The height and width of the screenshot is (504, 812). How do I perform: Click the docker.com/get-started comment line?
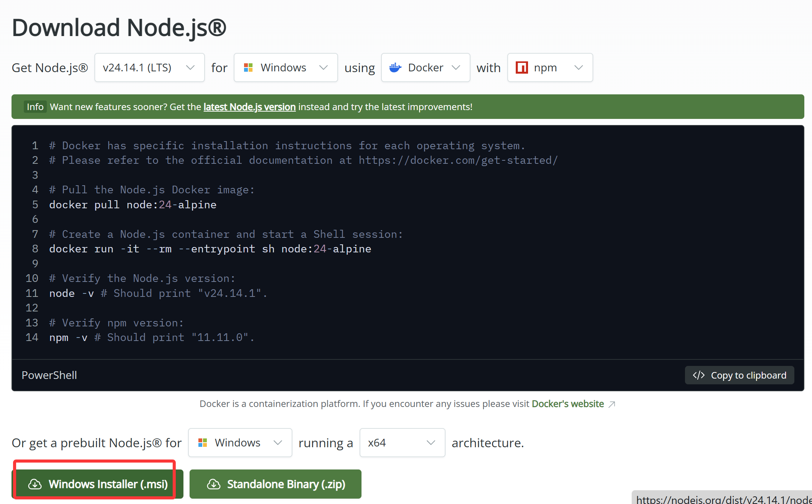click(304, 160)
